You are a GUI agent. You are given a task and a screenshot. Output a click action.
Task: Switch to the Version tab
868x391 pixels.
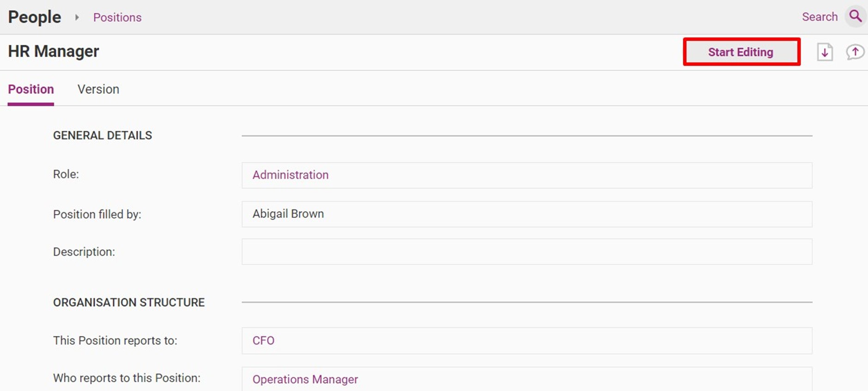tap(98, 89)
